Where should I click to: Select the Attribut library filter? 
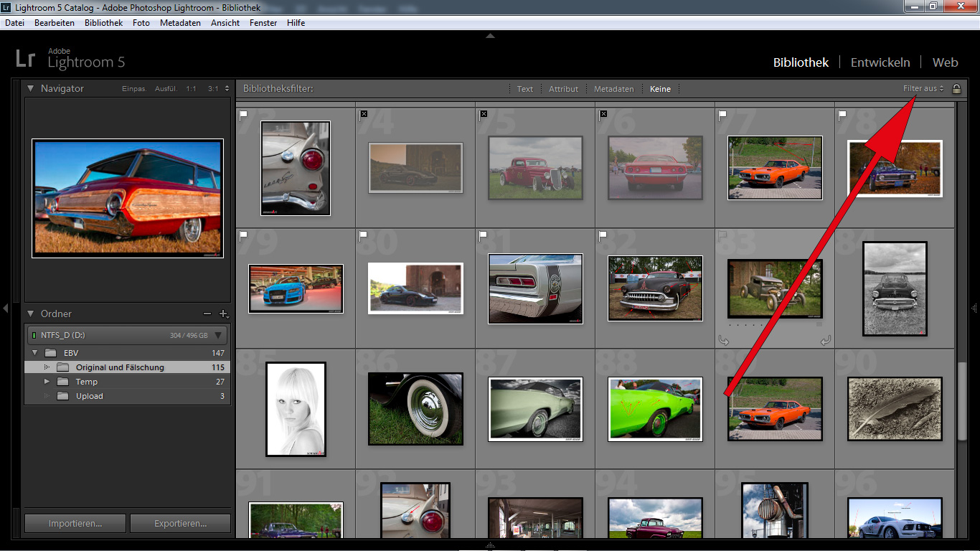pyautogui.click(x=564, y=89)
